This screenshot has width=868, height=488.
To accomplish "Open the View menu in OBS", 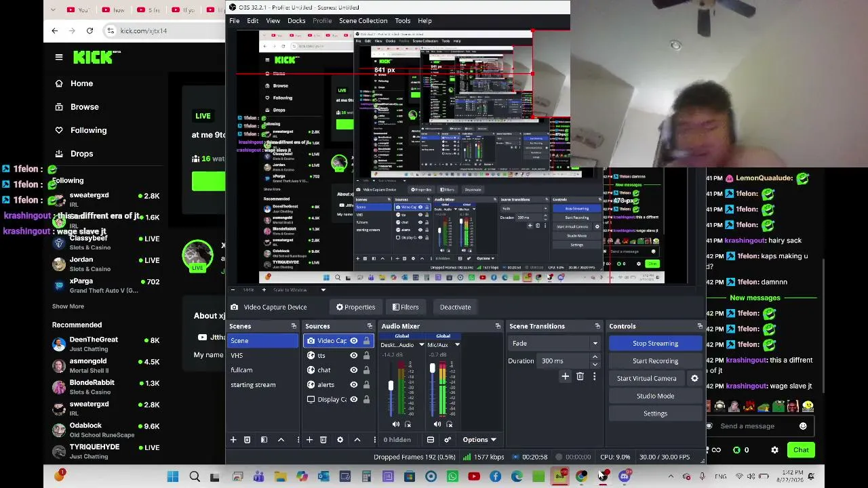I will (x=273, y=21).
